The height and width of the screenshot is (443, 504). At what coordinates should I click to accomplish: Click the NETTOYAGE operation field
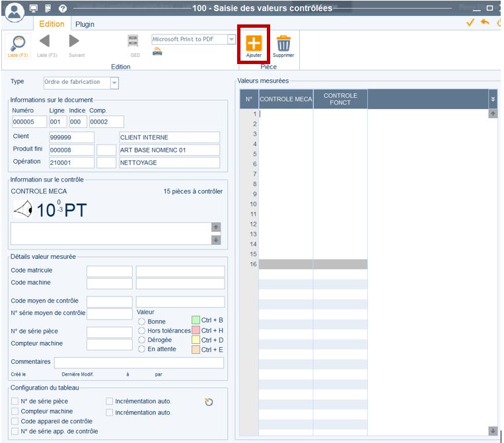point(170,162)
